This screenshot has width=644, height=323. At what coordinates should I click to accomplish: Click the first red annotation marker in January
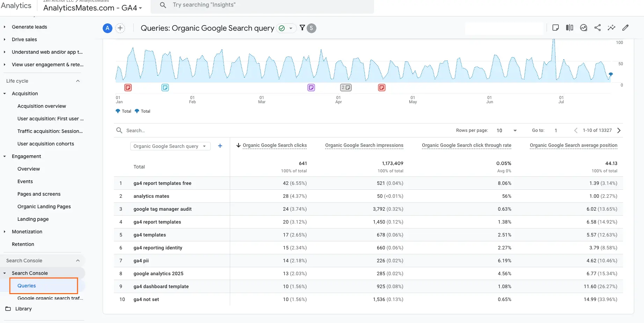point(128,88)
